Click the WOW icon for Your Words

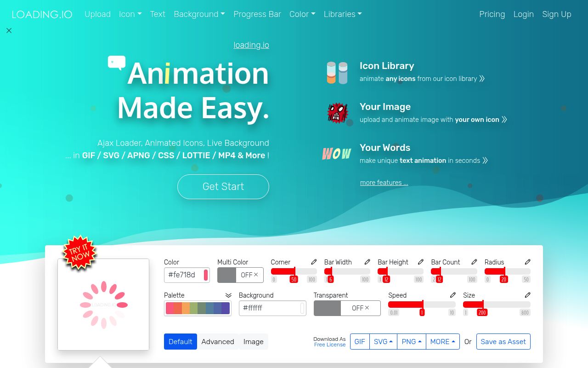click(336, 154)
